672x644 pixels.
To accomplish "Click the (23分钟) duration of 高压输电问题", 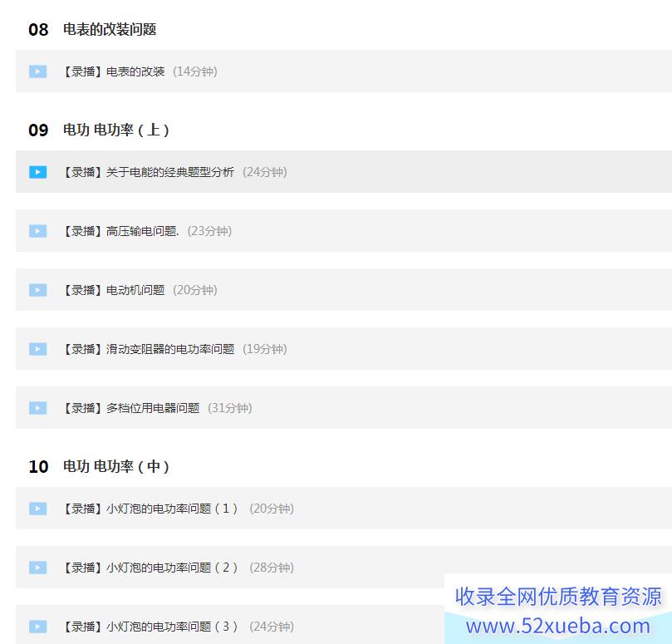I will pos(209,231).
